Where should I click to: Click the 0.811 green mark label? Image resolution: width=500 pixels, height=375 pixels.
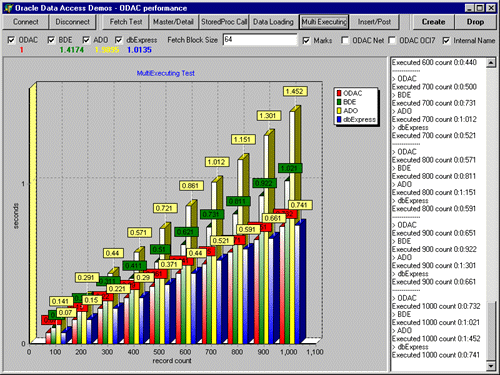click(x=238, y=201)
